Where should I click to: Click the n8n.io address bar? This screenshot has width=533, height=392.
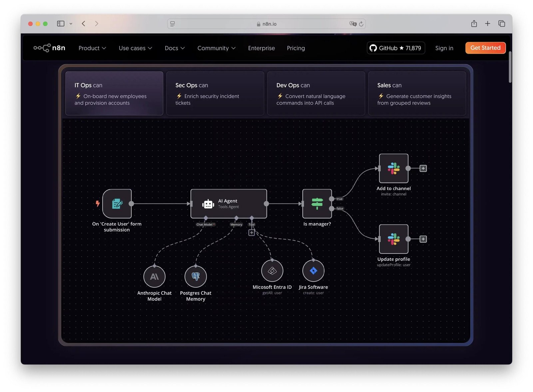point(266,24)
